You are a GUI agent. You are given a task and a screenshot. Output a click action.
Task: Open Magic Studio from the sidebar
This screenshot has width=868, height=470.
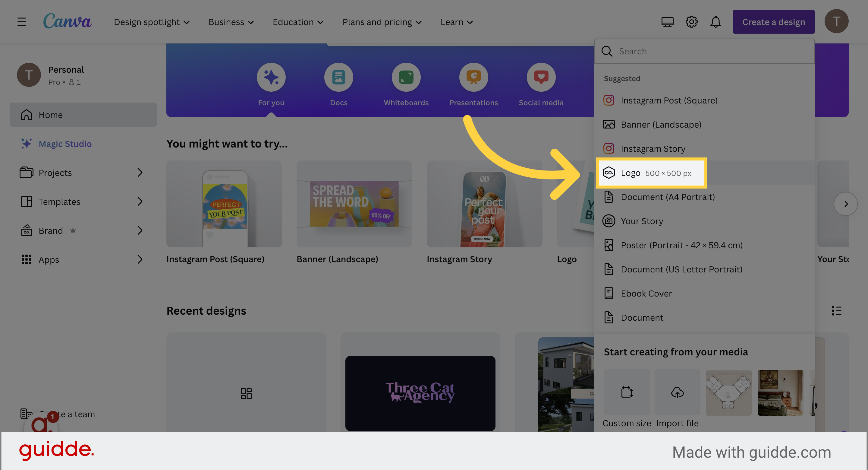tap(65, 144)
